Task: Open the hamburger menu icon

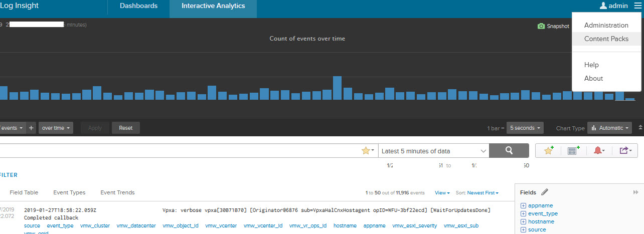Action: pyautogui.click(x=637, y=6)
